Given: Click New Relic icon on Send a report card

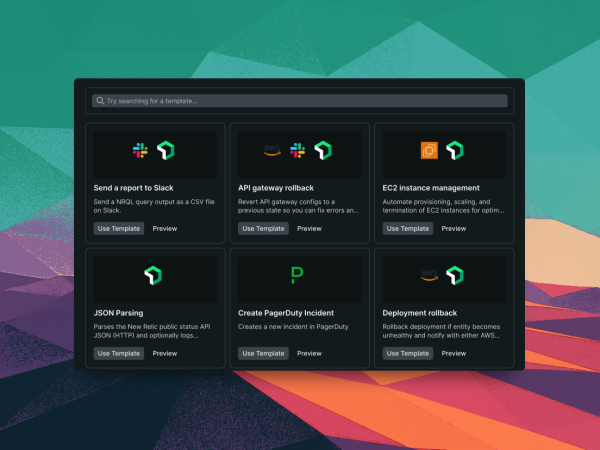Looking at the screenshot, I should pos(166,150).
